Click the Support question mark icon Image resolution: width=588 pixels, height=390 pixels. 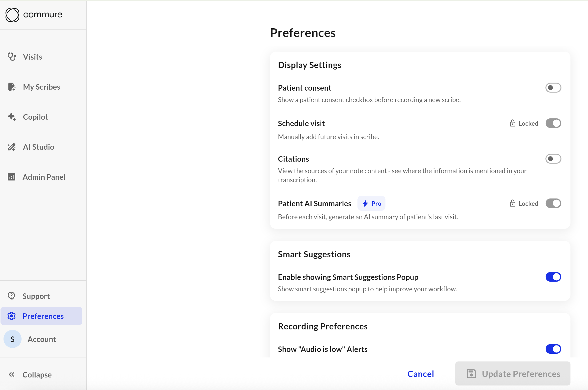[12, 296]
